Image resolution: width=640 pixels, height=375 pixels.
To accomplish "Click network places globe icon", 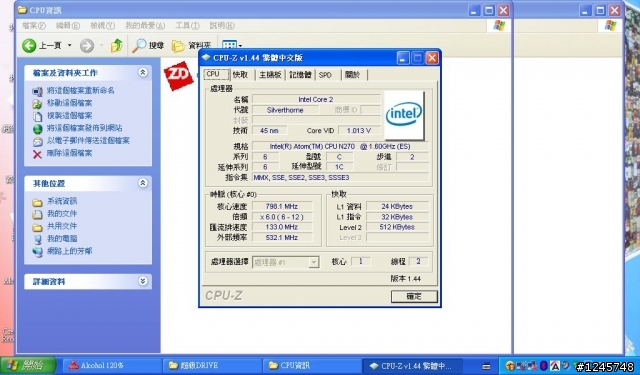I will 38,252.
